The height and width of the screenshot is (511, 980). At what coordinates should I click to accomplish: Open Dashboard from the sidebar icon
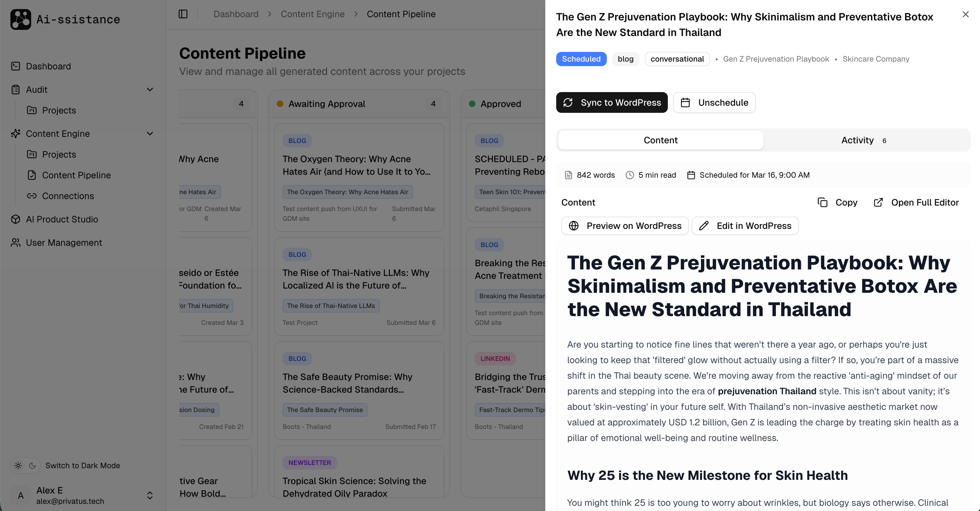point(16,66)
